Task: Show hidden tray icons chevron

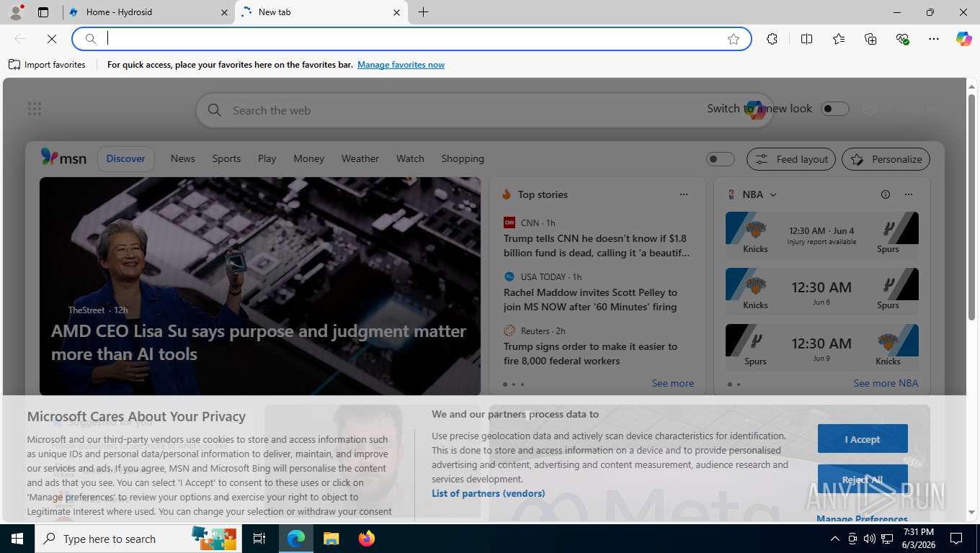Action: point(835,539)
